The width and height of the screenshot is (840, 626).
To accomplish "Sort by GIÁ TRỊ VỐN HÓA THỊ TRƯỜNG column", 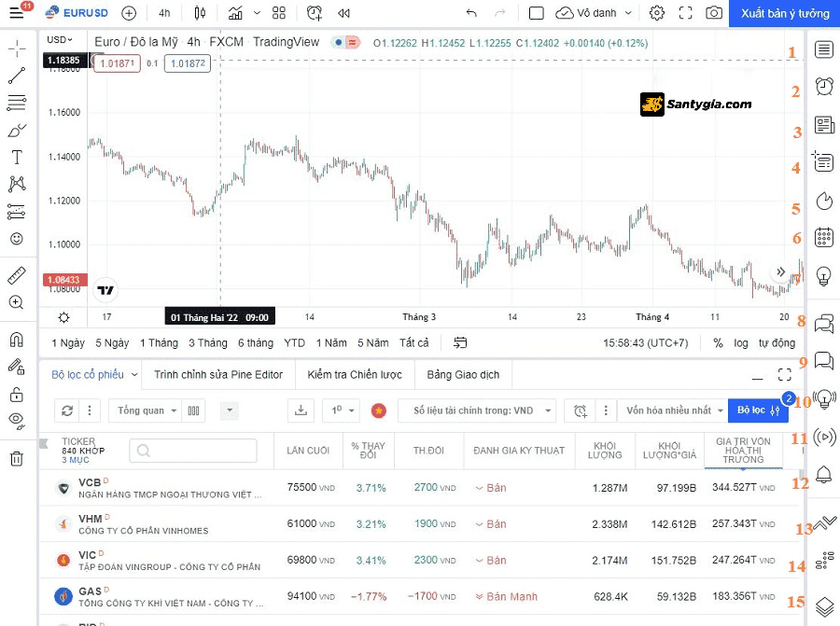I will pos(743,451).
